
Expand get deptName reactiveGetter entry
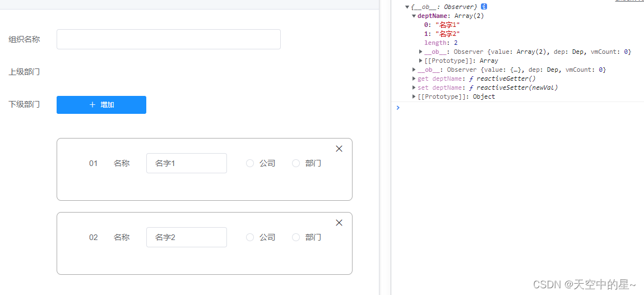(x=414, y=79)
